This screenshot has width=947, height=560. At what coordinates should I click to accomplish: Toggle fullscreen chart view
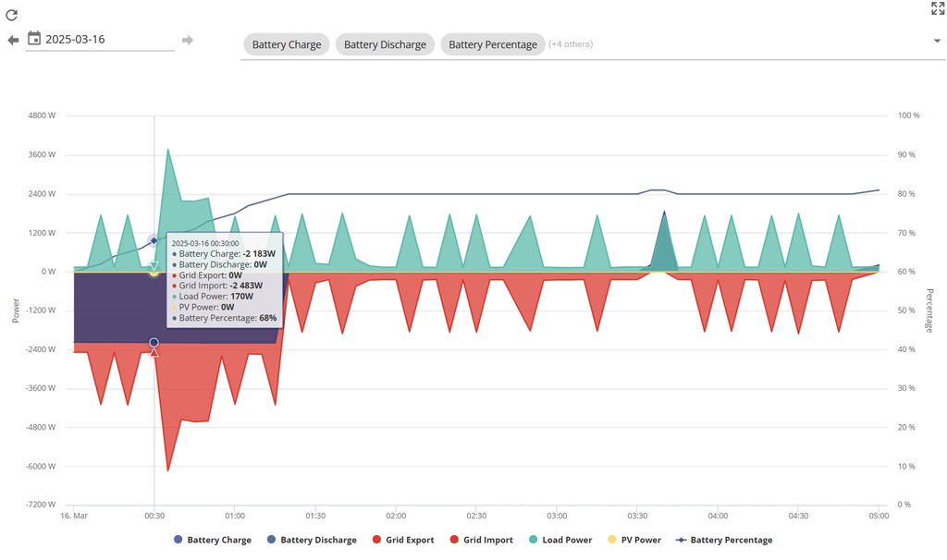coord(937,9)
